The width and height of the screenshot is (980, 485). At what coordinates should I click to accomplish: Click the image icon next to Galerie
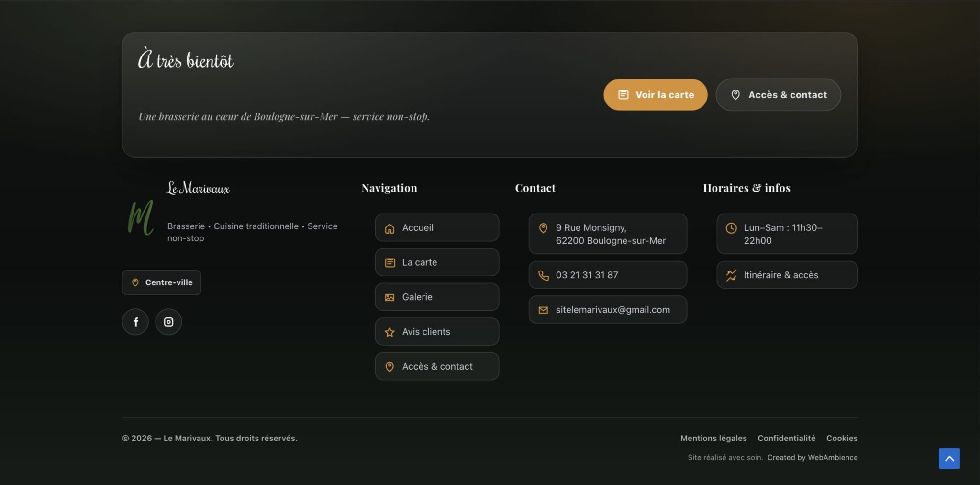tap(390, 297)
